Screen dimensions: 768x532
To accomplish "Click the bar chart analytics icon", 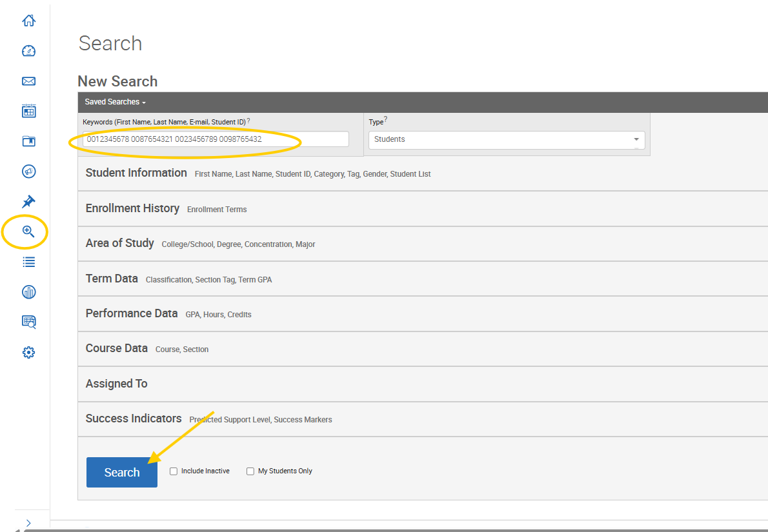I will point(28,292).
